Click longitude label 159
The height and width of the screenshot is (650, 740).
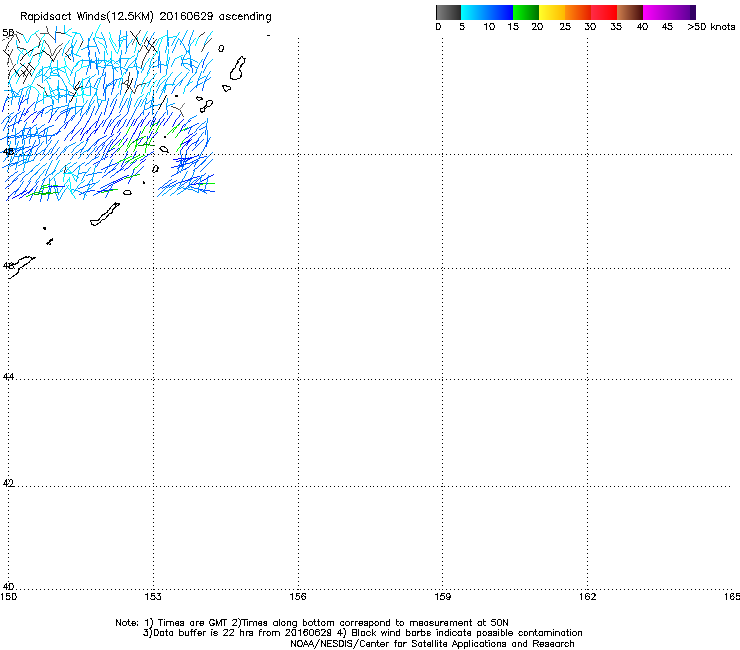coord(442,597)
